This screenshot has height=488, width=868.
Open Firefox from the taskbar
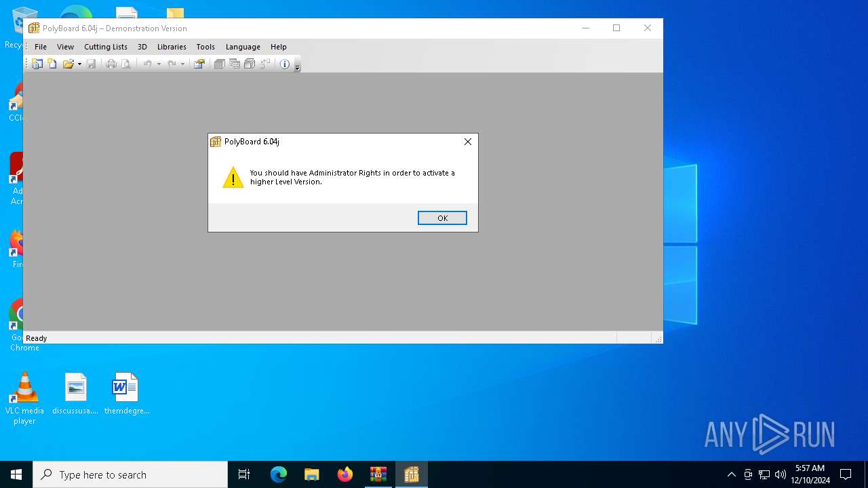[345, 474]
